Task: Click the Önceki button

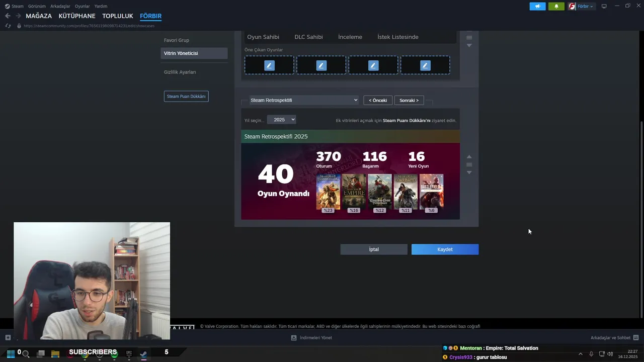Action: point(378,100)
